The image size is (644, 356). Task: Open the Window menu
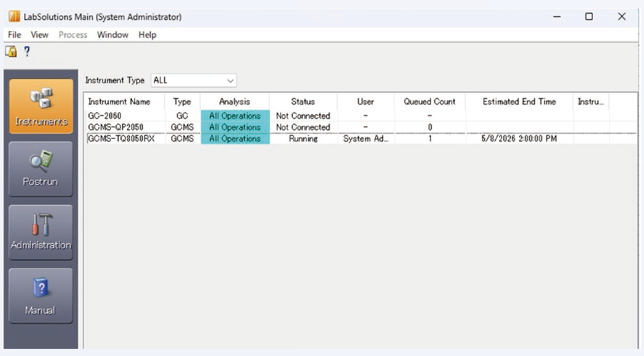click(112, 35)
